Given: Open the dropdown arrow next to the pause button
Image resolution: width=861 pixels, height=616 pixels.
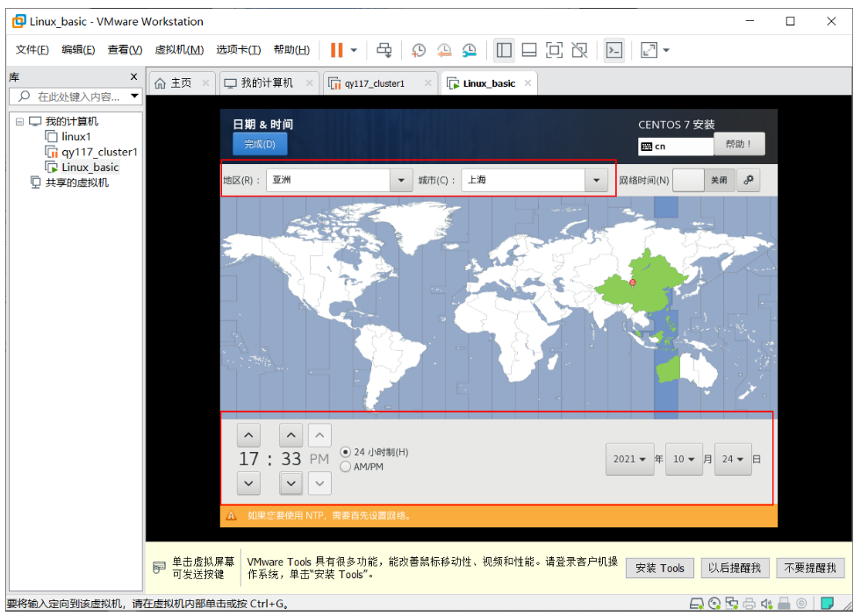Looking at the screenshot, I should point(355,50).
